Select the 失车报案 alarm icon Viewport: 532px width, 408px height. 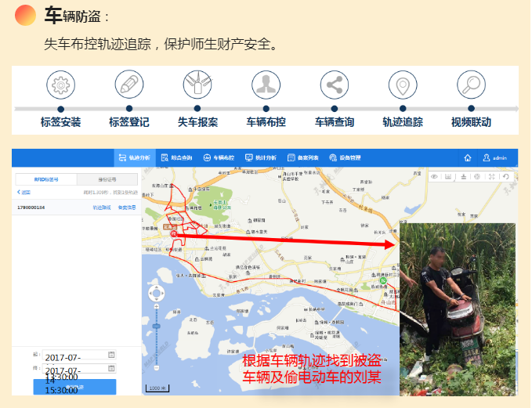coord(197,83)
